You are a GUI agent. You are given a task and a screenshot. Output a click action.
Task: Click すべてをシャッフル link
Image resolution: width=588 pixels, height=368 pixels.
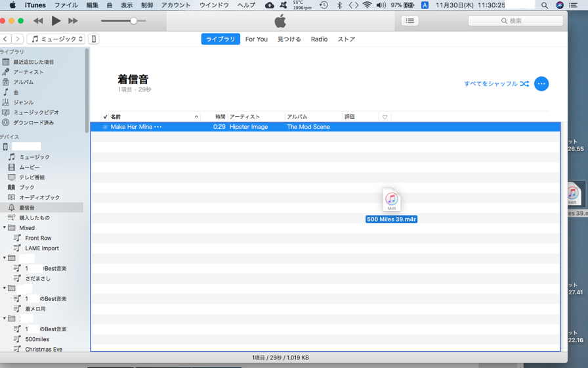(497, 83)
